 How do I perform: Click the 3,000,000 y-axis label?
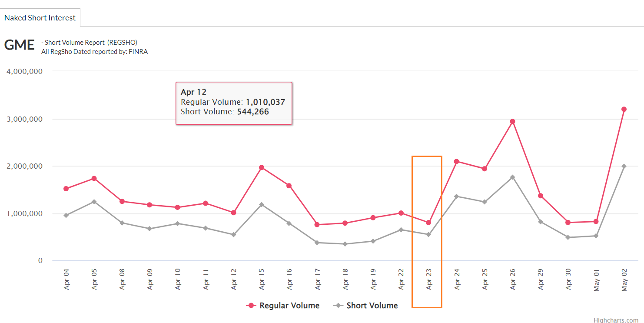coord(24,119)
